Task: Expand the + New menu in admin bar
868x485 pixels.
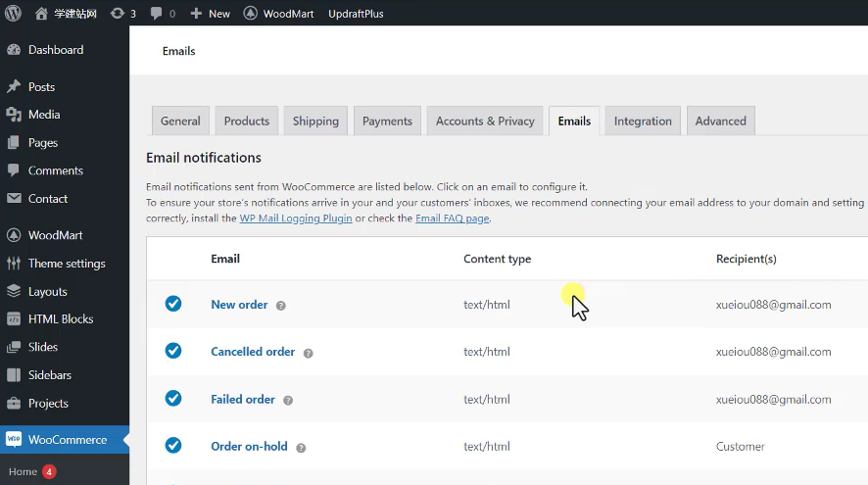Action: click(x=210, y=14)
